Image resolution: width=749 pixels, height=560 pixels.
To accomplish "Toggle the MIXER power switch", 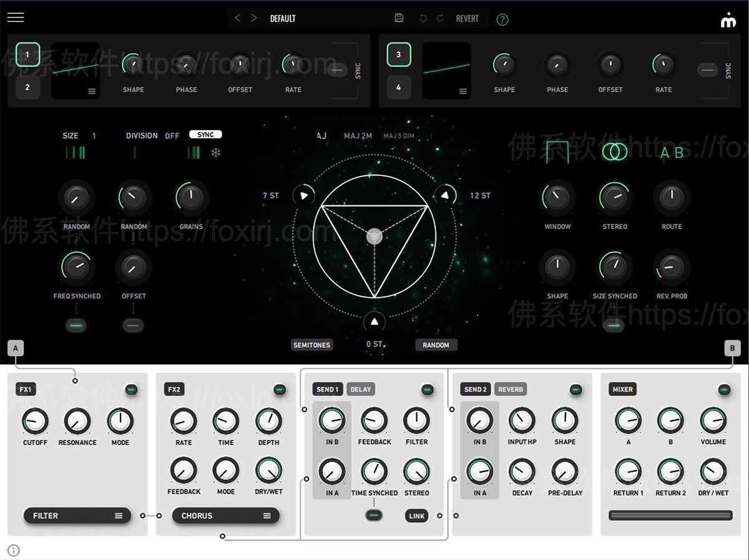I will pyautogui.click(x=724, y=390).
